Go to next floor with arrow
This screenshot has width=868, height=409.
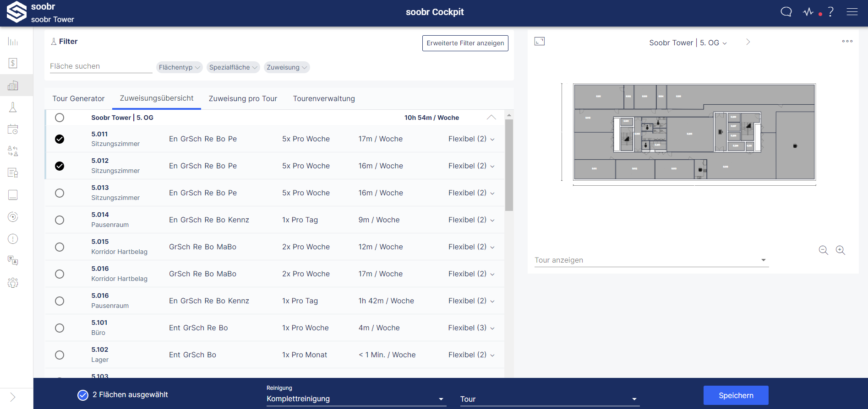click(x=748, y=42)
